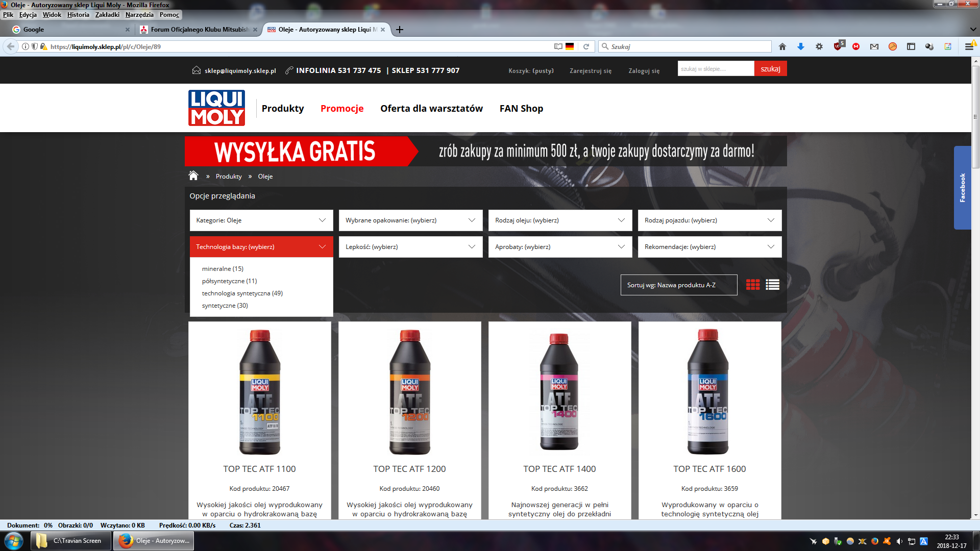Expand the Rodzaj oleju dropdown
980x551 pixels.
point(560,220)
